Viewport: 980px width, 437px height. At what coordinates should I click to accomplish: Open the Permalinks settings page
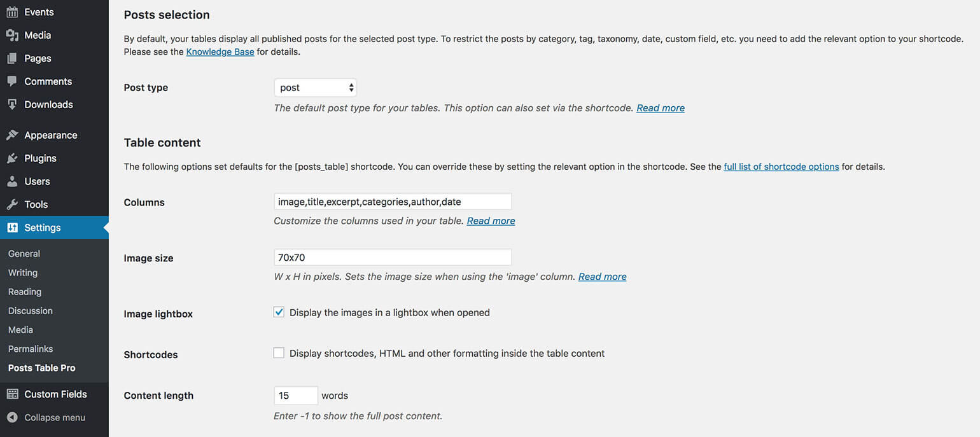[x=30, y=349]
